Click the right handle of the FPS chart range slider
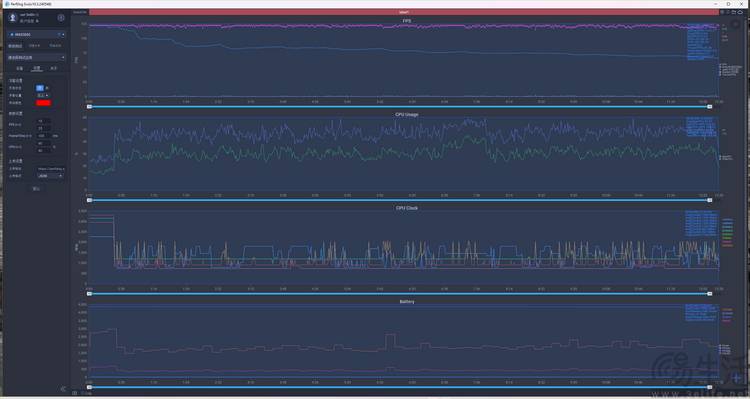This screenshot has height=399, width=750. pos(710,107)
